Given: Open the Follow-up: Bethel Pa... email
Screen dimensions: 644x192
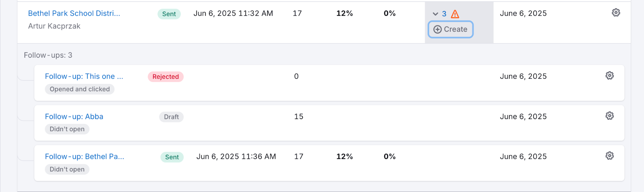Looking at the screenshot, I should click(85, 157).
